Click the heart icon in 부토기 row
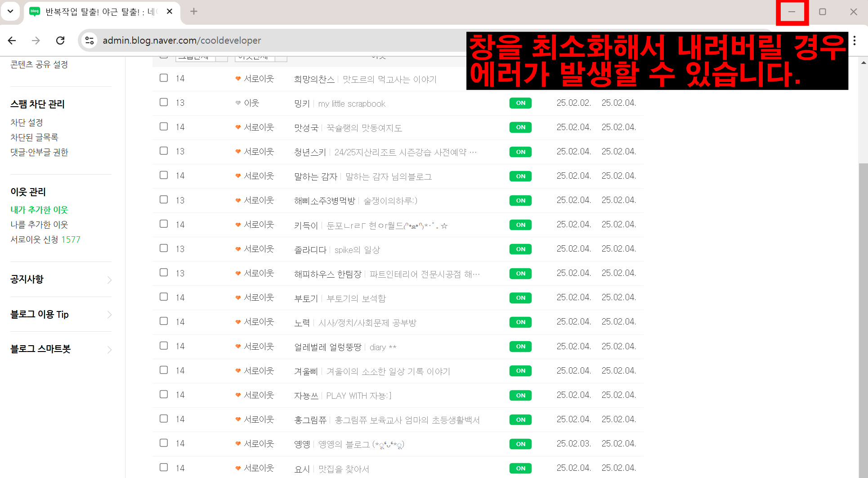The height and width of the screenshot is (478, 868). [238, 298]
